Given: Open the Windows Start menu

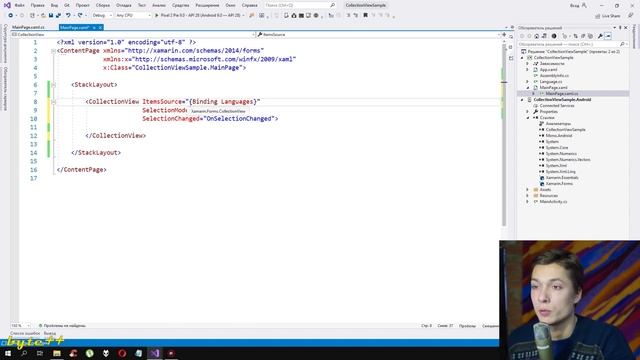Looking at the screenshot, I should (8, 353).
